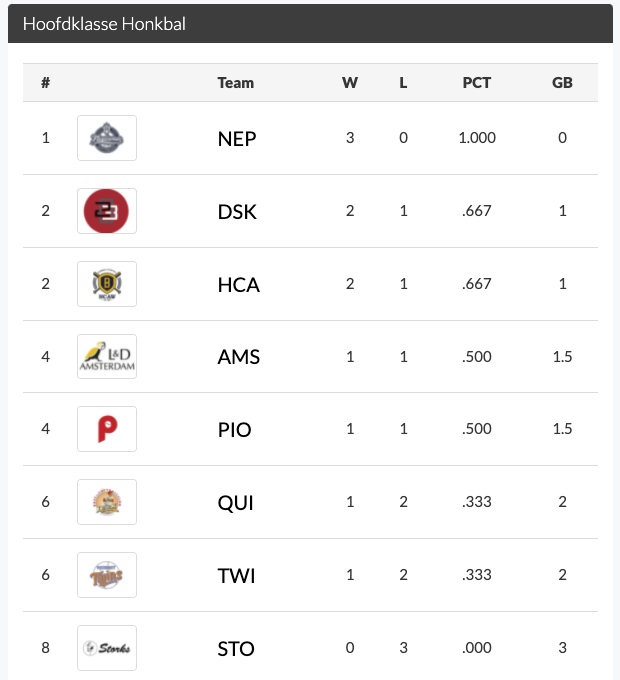This screenshot has width=620, height=680.
Task: Open the HCA team page link
Action: [238, 284]
